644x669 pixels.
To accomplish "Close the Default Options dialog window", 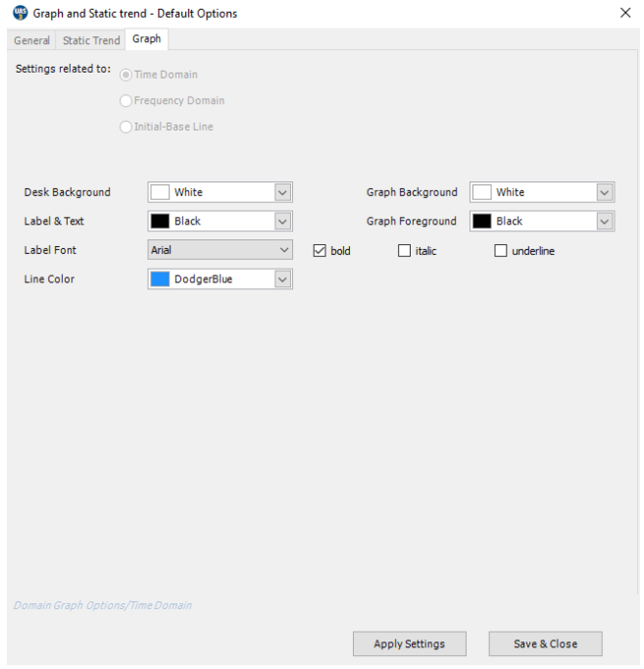I will [625, 13].
